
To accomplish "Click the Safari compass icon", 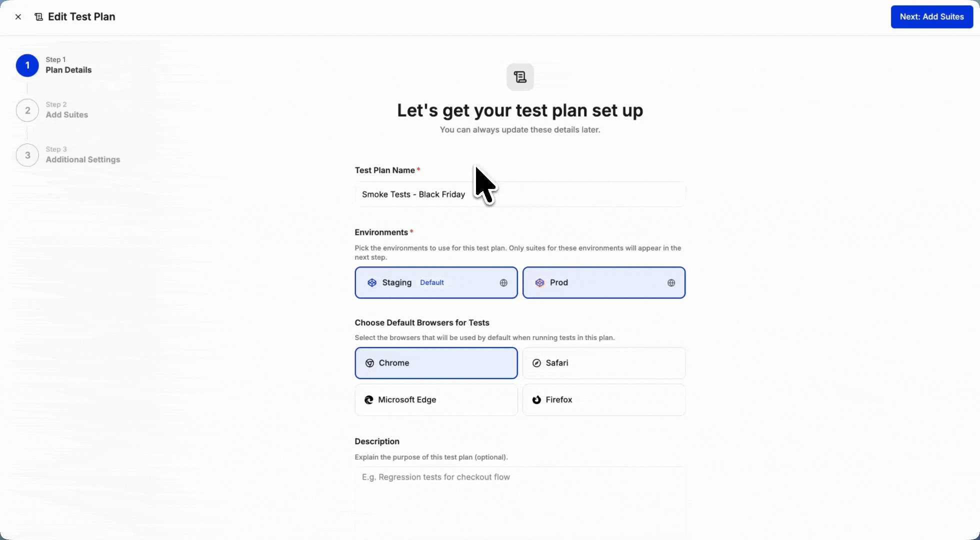I will 536,363.
